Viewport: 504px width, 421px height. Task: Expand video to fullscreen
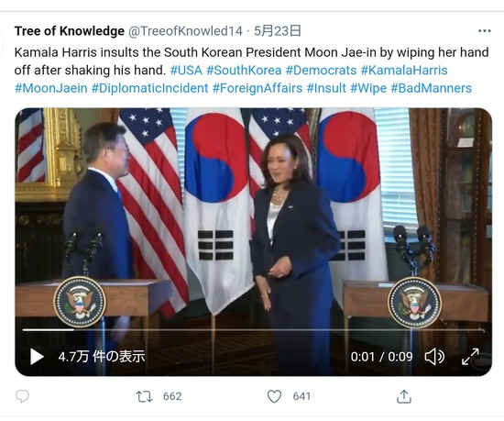click(x=470, y=357)
